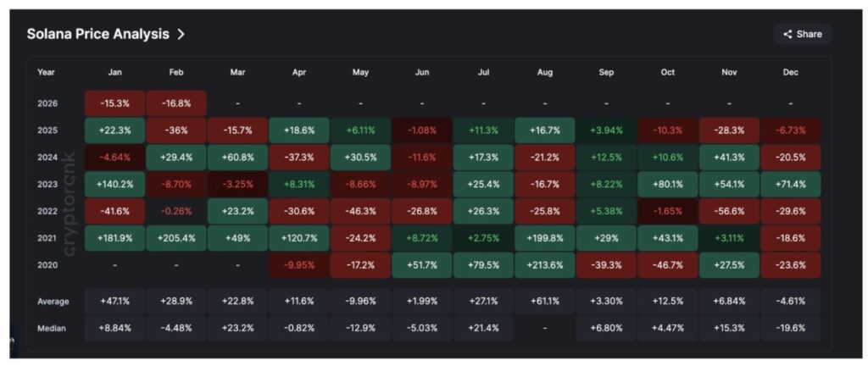Click the Average row label
The height and width of the screenshot is (366, 868).
[53, 302]
